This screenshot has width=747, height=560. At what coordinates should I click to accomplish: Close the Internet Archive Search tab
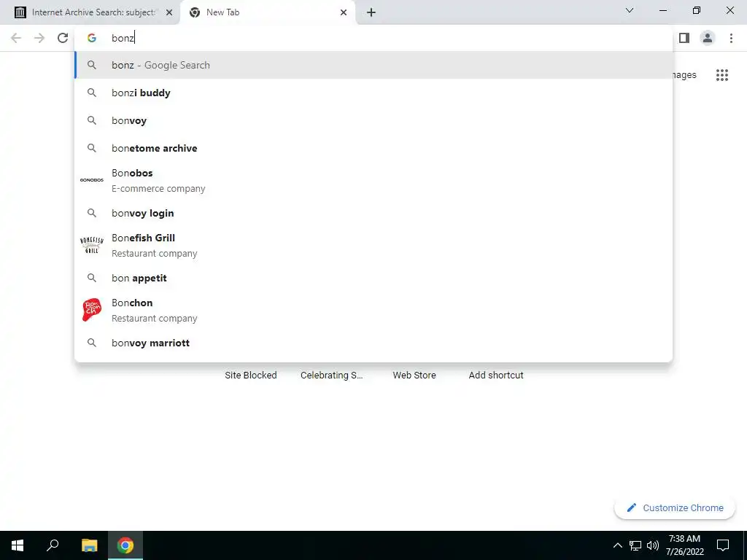tap(169, 13)
